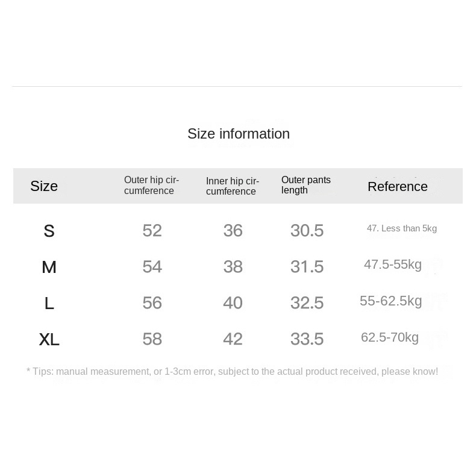Image resolution: width=476 pixels, height=476 pixels.
Task: Select the Outer pants length header
Action: pyautogui.click(x=305, y=185)
